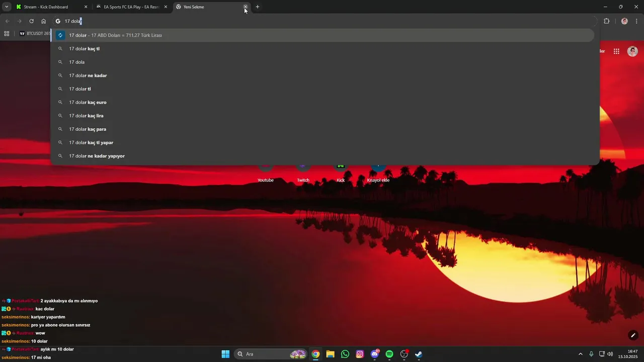Choose the suggestion '17 dolar kaç para'

click(322, 129)
